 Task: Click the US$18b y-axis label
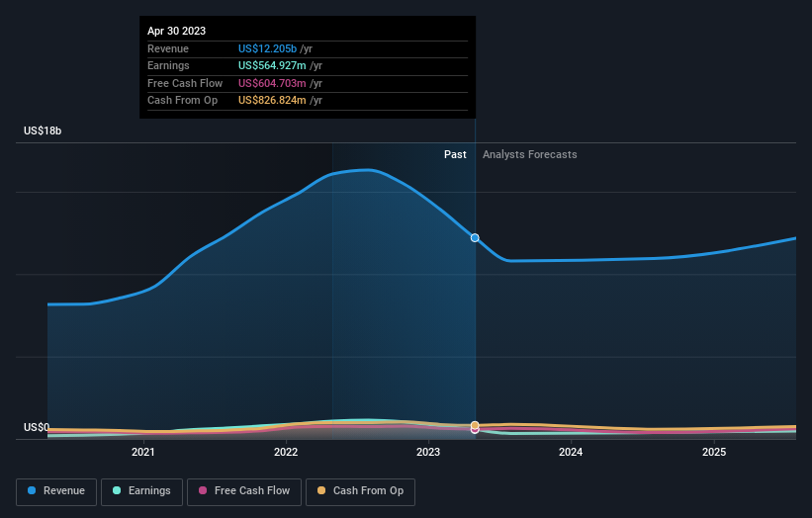point(43,130)
